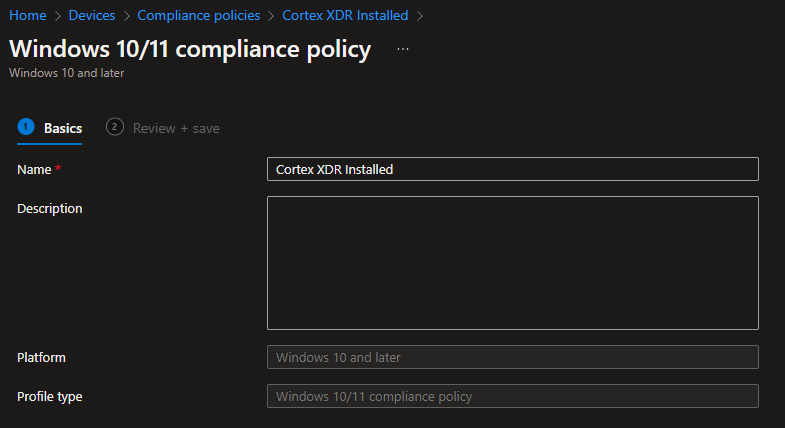Image resolution: width=785 pixels, height=428 pixels.
Task: Click inside the Description text area
Action: point(513,263)
